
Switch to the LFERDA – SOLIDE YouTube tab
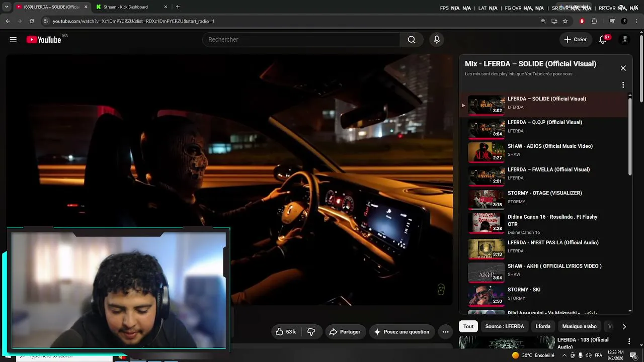click(52, 7)
